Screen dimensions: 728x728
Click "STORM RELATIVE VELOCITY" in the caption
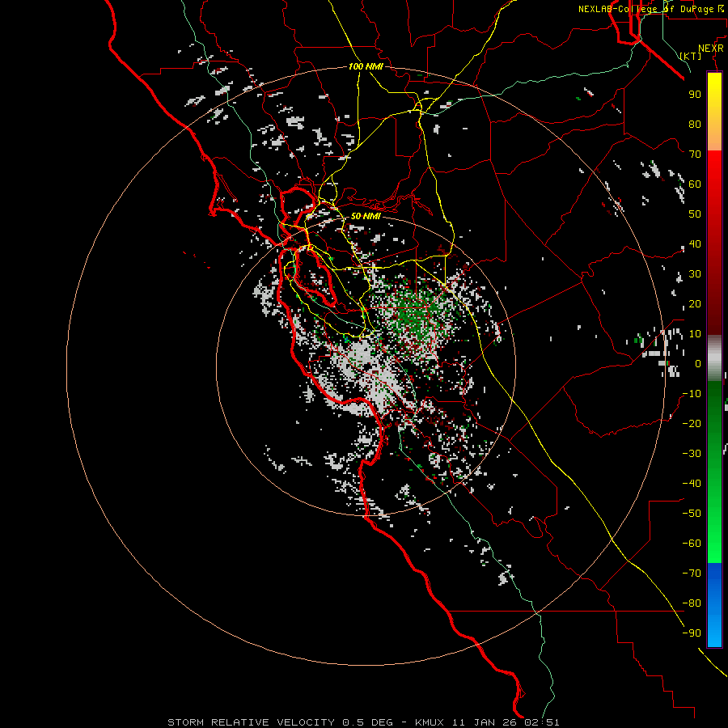[251, 722]
